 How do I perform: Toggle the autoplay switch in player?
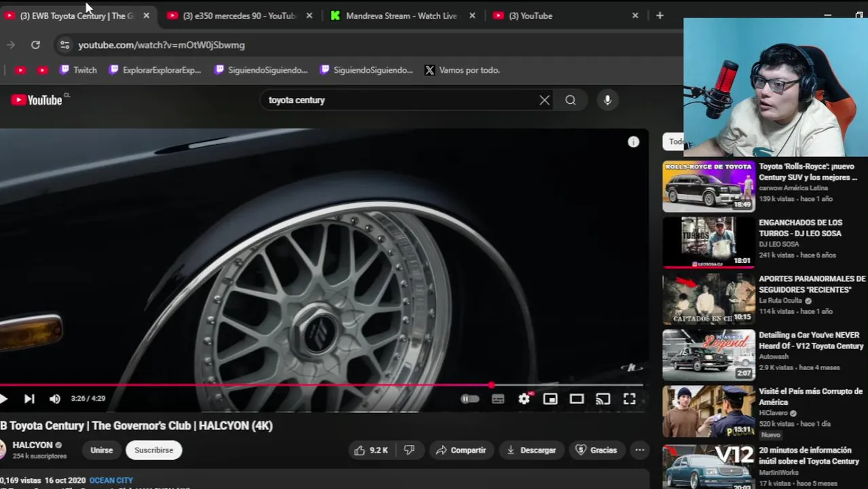469,399
